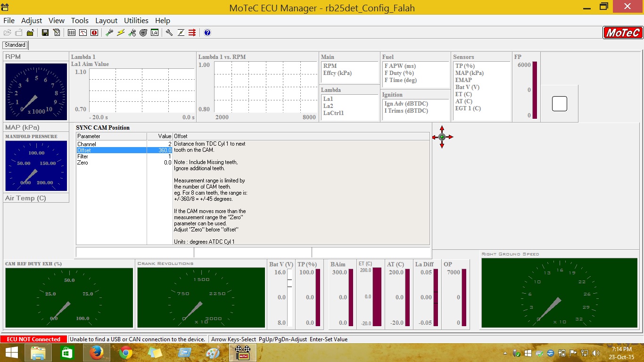Click the save floppy disk toolbar icon

click(x=45, y=33)
